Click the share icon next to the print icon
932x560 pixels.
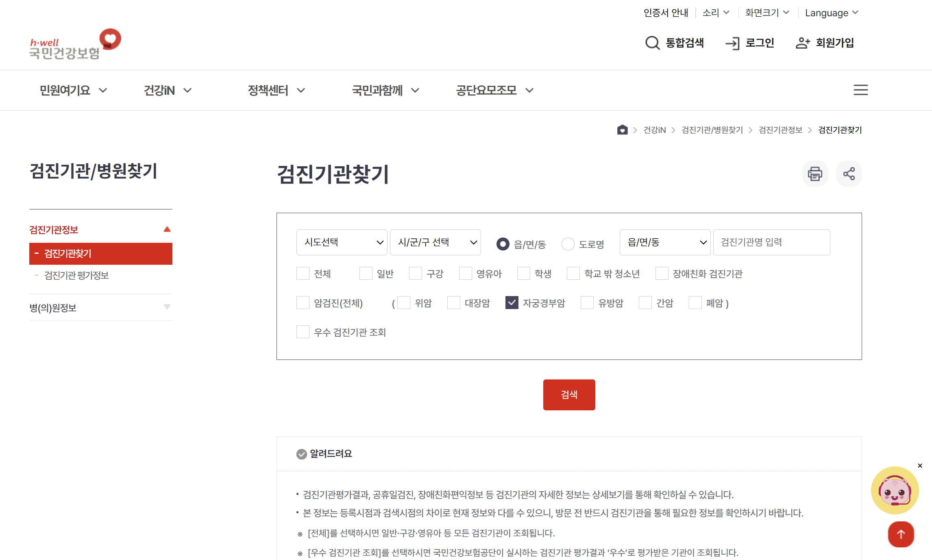pos(849,174)
